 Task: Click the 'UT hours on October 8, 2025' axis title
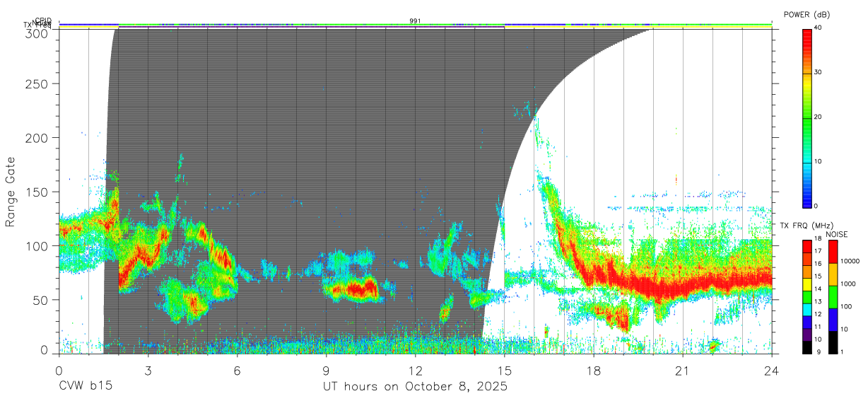click(x=415, y=387)
